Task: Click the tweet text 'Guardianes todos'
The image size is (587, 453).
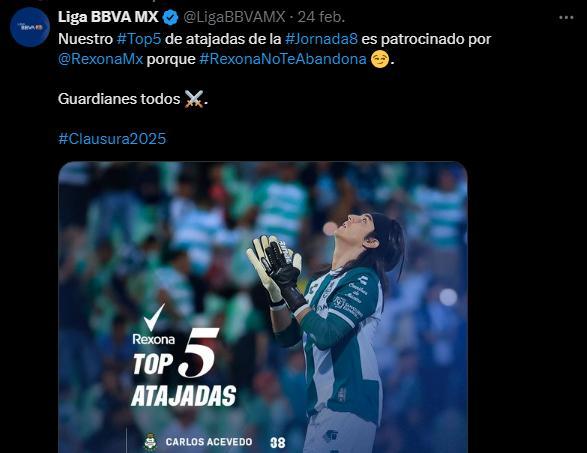Action: click(119, 99)
